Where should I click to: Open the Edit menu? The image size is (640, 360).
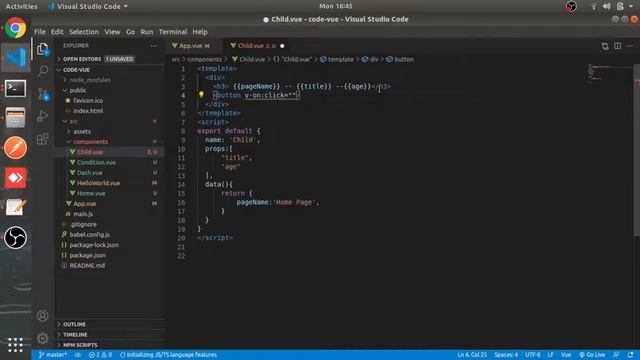(57, 32)
